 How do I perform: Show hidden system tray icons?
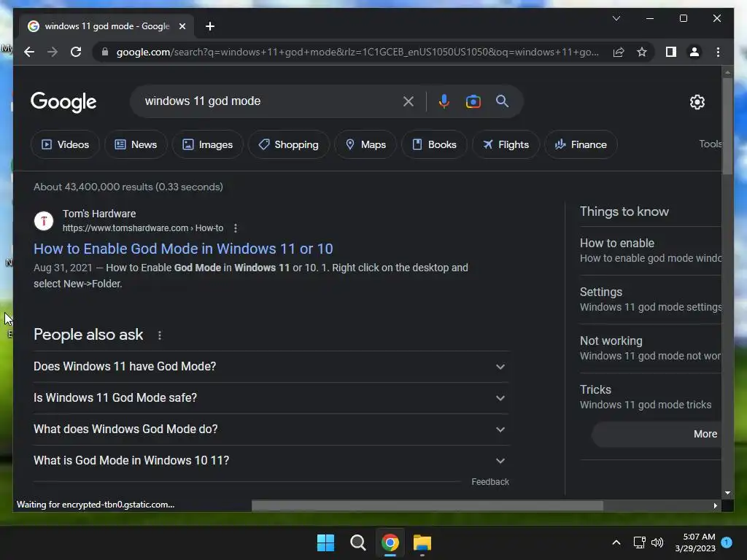click(x=616, y=542)
